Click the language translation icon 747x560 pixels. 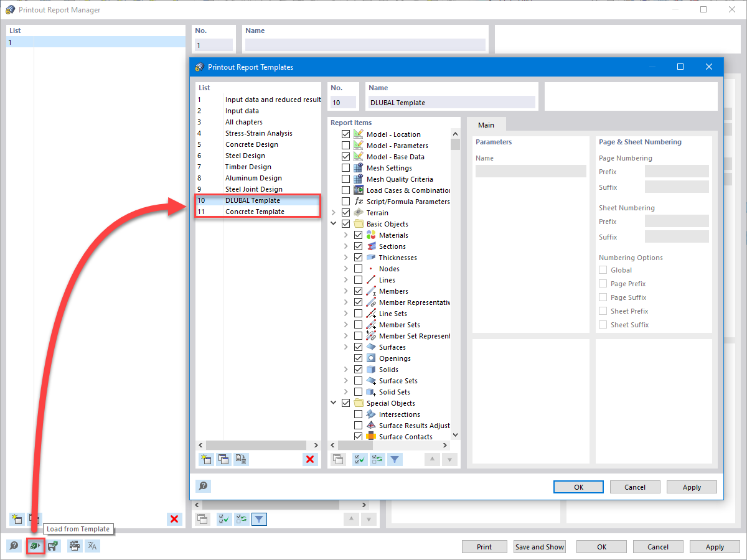coord(92,546)
